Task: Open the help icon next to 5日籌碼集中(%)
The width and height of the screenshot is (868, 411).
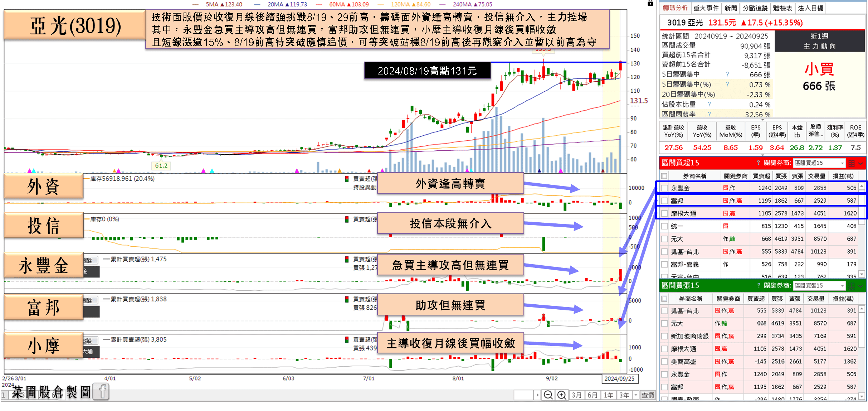Action: (x=727, y=84)
